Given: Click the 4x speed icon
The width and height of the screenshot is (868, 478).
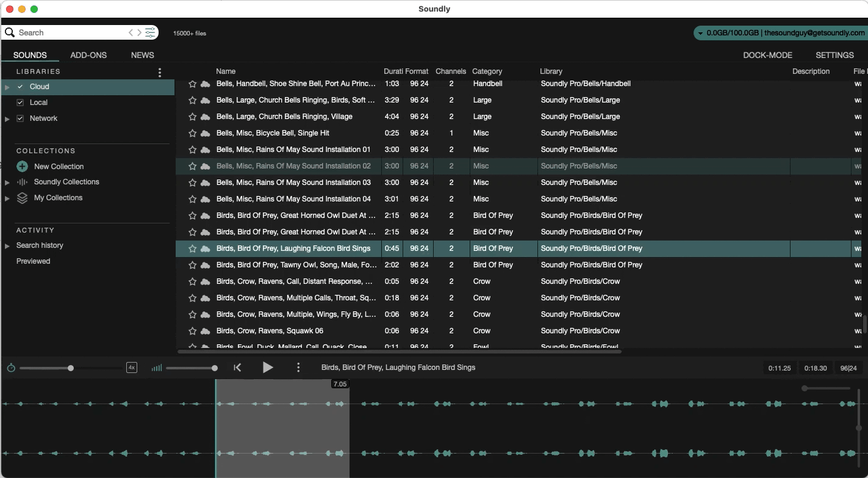Looking at the screenshot, I should point(131,368).
